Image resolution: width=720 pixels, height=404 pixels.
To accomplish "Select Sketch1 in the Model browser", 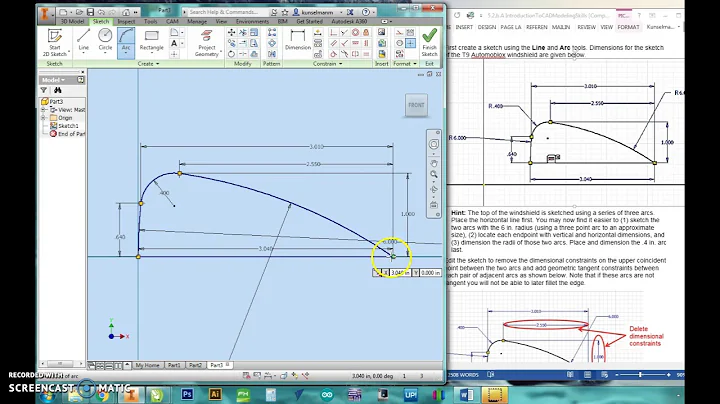I will point(64,126).
